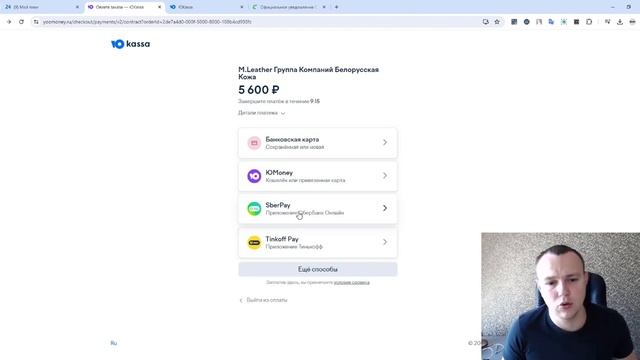Expand the payment details dropdown

pyautogui.click(x=262, y=113)
